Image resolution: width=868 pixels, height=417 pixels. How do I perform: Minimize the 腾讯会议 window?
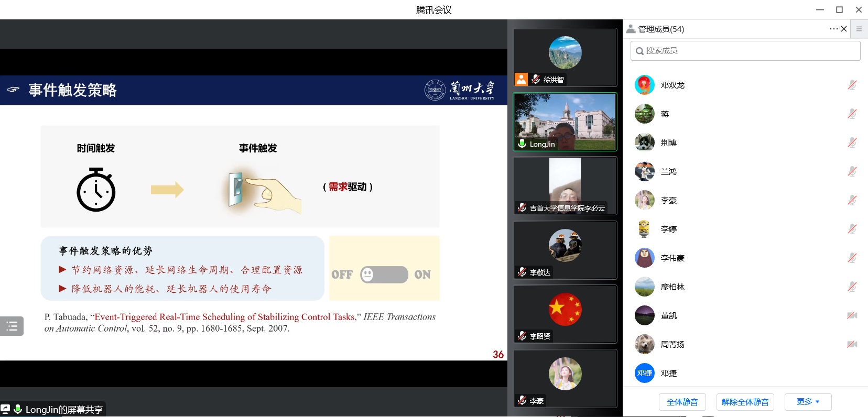pos(820,9)
